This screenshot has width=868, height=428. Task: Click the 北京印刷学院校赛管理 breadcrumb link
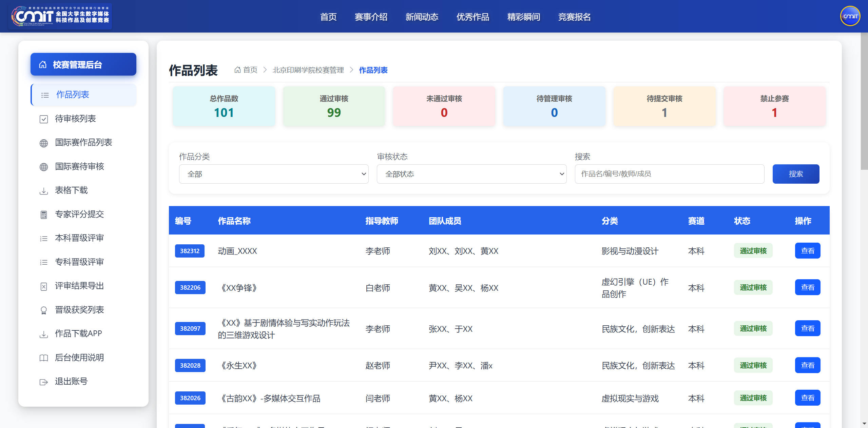(x=308, y=70)
